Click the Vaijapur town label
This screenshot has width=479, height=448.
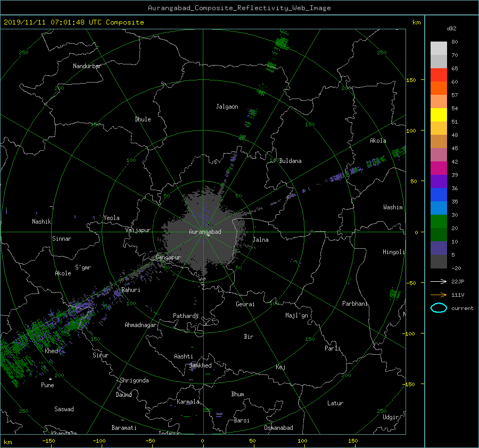point(138,230)
